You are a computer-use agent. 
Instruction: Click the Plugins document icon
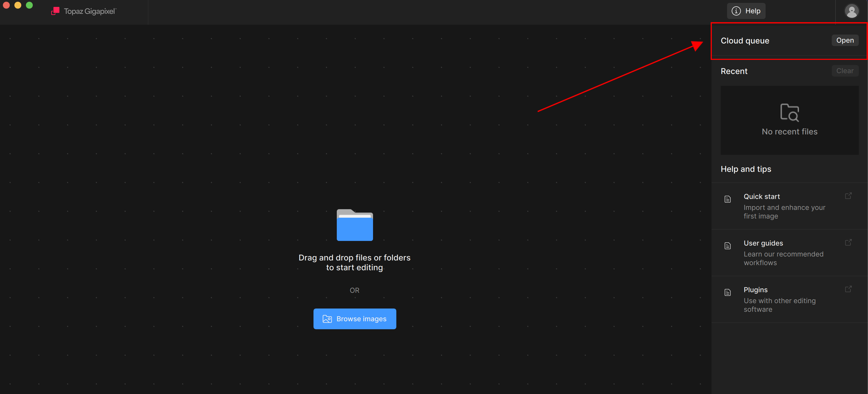coord(727,292)
